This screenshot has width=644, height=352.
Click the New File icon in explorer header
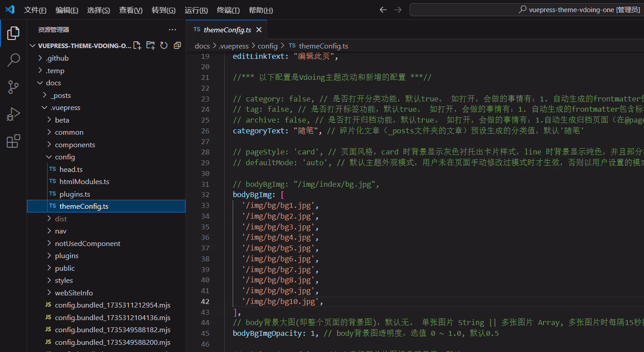click(x=137, y=45)
